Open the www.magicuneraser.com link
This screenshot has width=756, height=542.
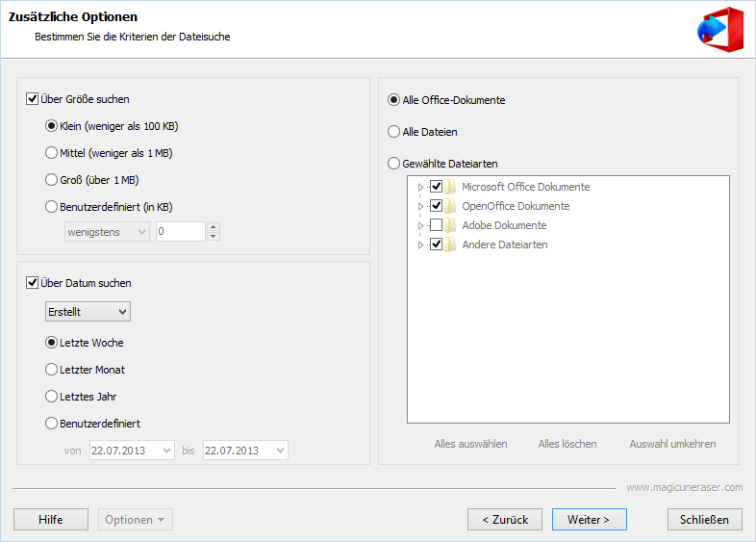(x=685, y=487)
